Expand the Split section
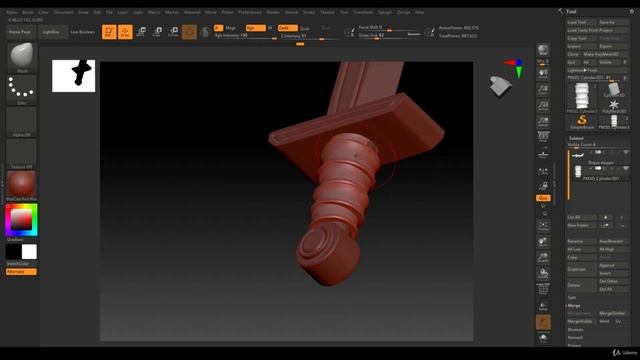Viewport: 640px width, 360px height. click(x=571, y=298)
